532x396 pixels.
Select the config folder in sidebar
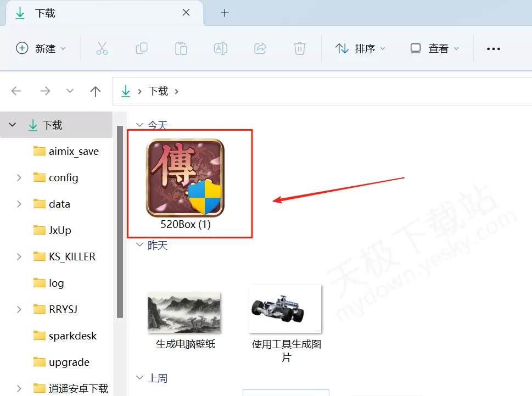64,177
